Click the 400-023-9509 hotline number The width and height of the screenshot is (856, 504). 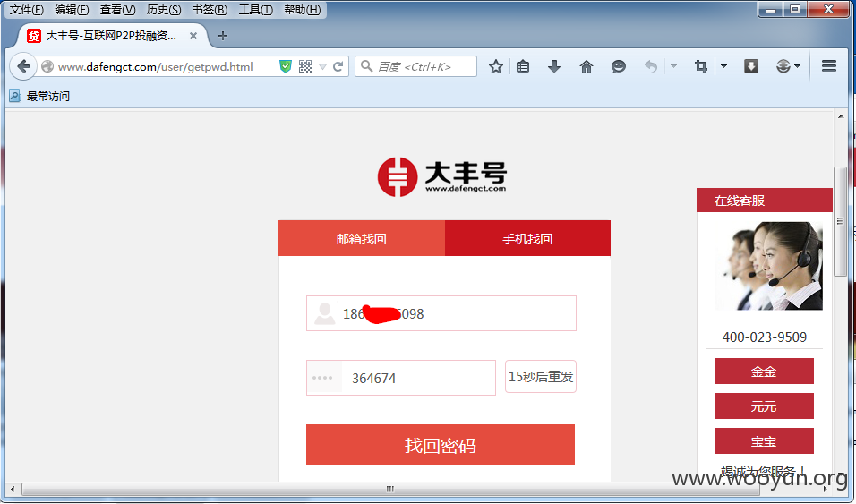pyautogui.click(x=765, y=337)
